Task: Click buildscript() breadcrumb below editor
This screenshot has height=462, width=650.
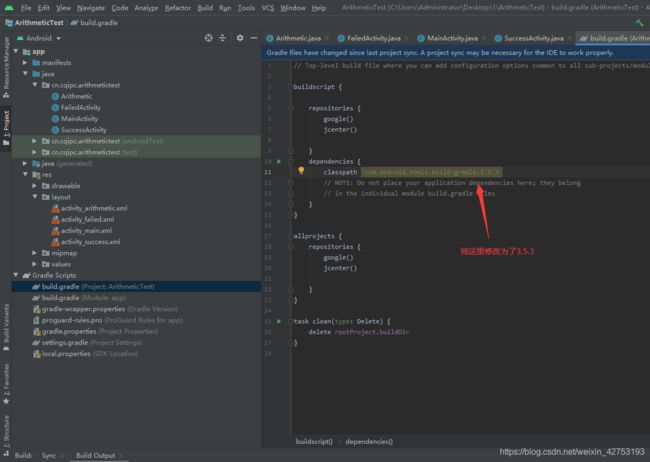Action: pyautogui.click(x=314, y=442)
